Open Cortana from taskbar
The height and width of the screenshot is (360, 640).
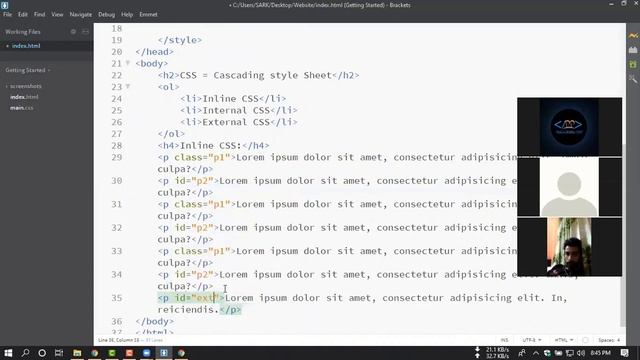point(42,353)
